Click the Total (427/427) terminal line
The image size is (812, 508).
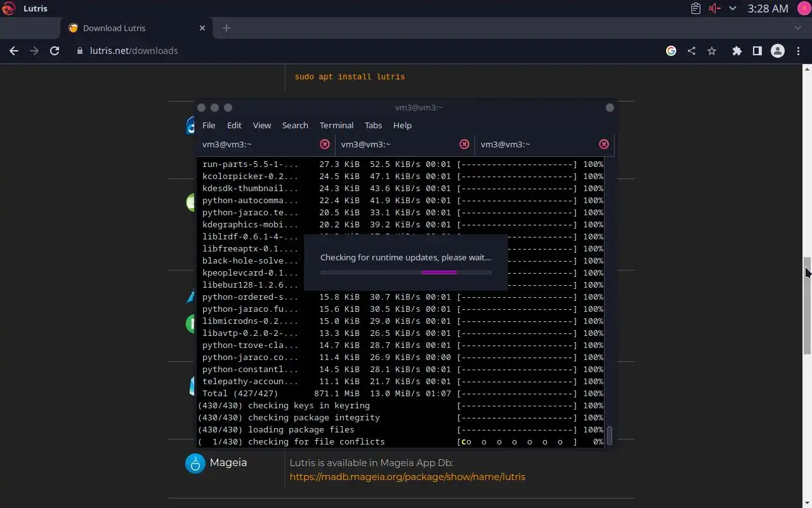pyautogui.click(x=402, y=394)
